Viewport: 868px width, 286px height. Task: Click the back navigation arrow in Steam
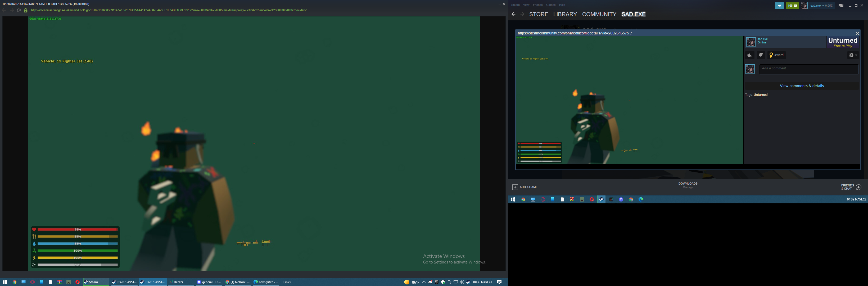513,14
